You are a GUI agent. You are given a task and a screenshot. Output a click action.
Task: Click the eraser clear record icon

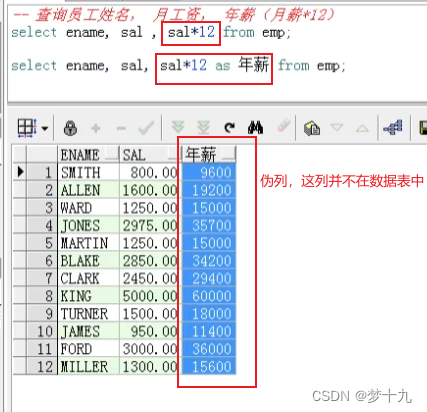[x=283, y=126]
